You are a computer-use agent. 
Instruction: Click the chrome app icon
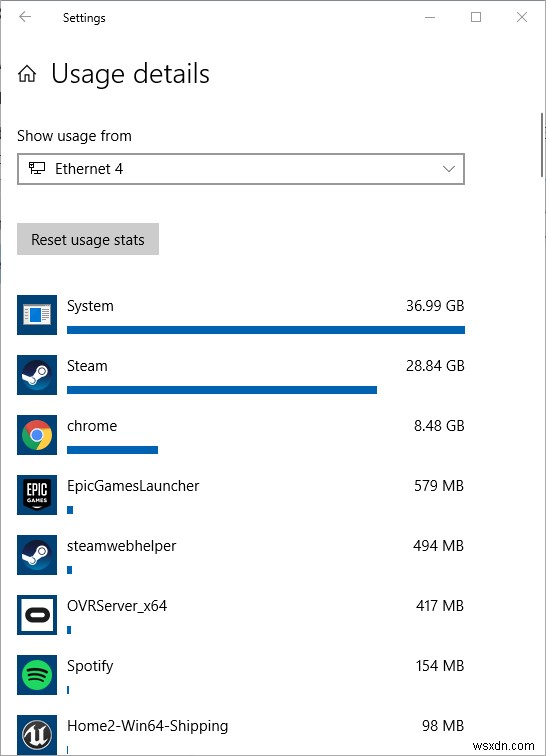(x=37, y=435)
